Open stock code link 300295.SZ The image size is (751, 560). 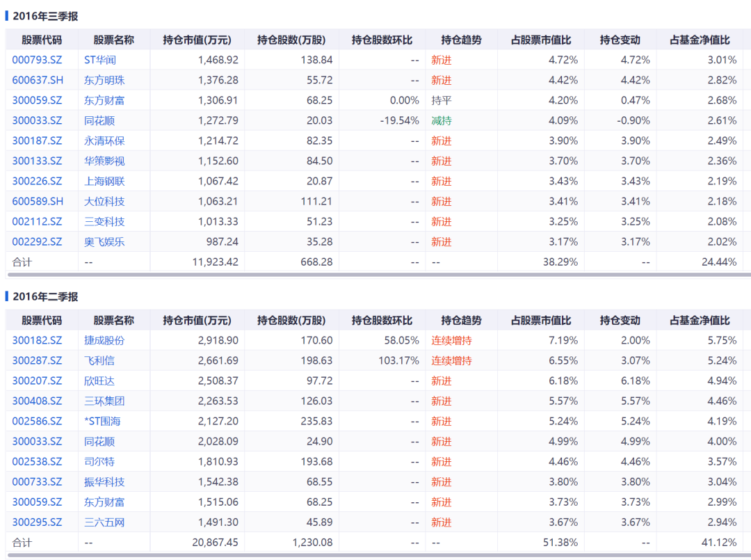pyautogui.click(x=37, y=522)
